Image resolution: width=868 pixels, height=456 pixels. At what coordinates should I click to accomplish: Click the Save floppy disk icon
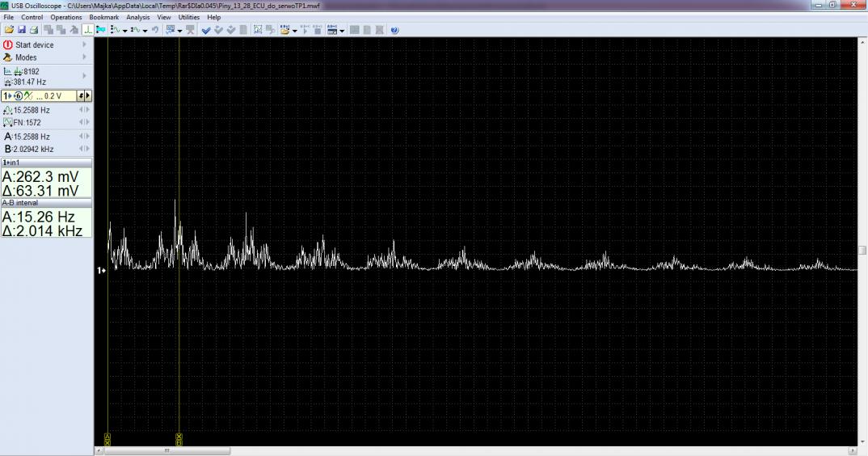[x=22, y=30]
